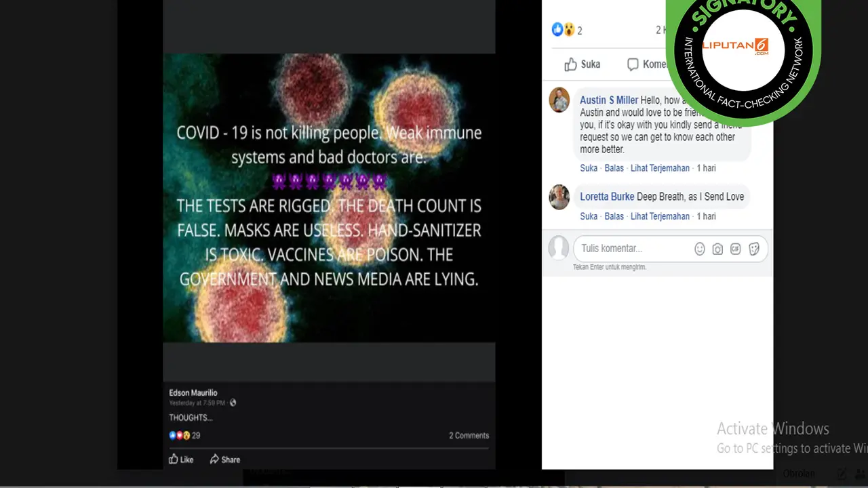The width and height of the screenshot is (868, 488).
Task: Click the Tulis komentar input field
Action: [x=671, y=249]
